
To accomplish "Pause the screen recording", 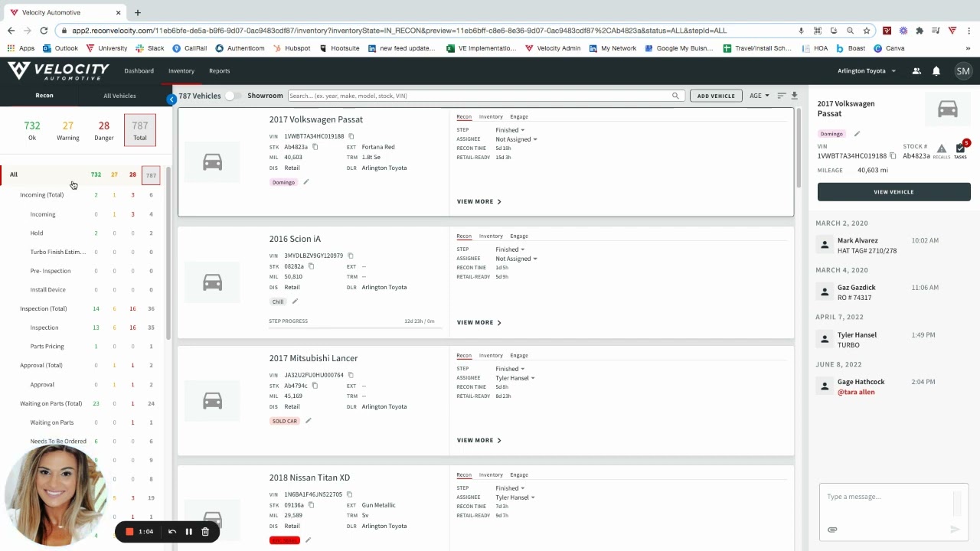I will pos(188,532).
